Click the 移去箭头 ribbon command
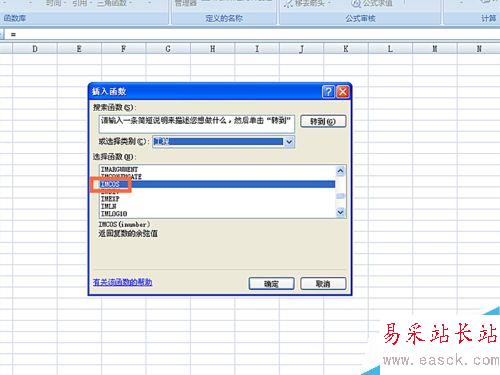This screenshot has height=375, width=500. tap(307, 4)
